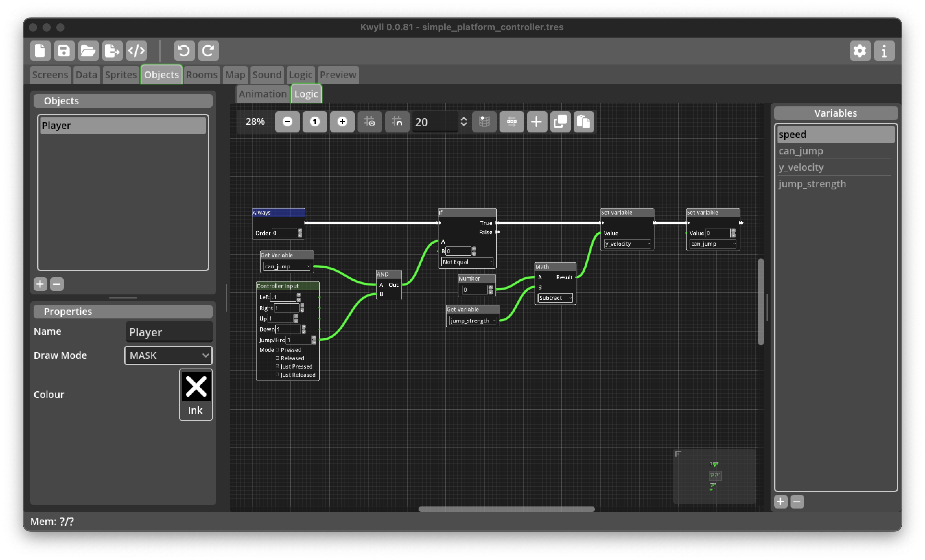Viewport: 925px width, 560px height.
Task: Switch to the Rooms tab
Action: (202, 75)
